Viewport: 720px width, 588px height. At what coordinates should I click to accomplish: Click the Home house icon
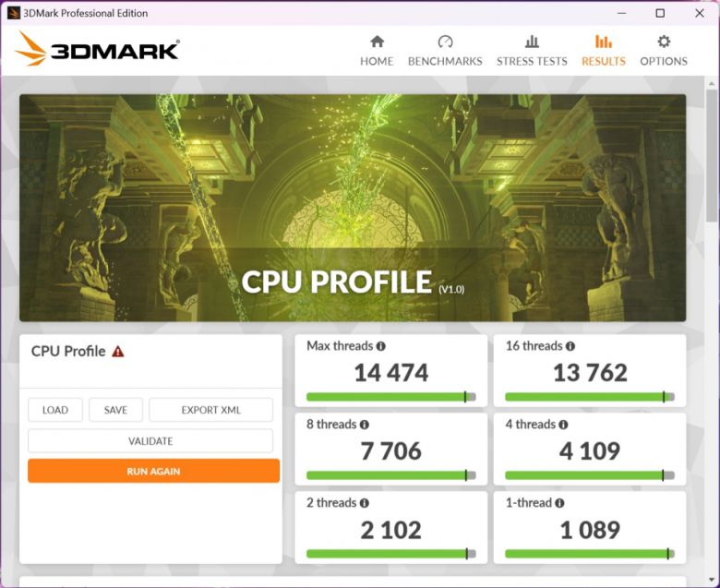coord(377,42)
